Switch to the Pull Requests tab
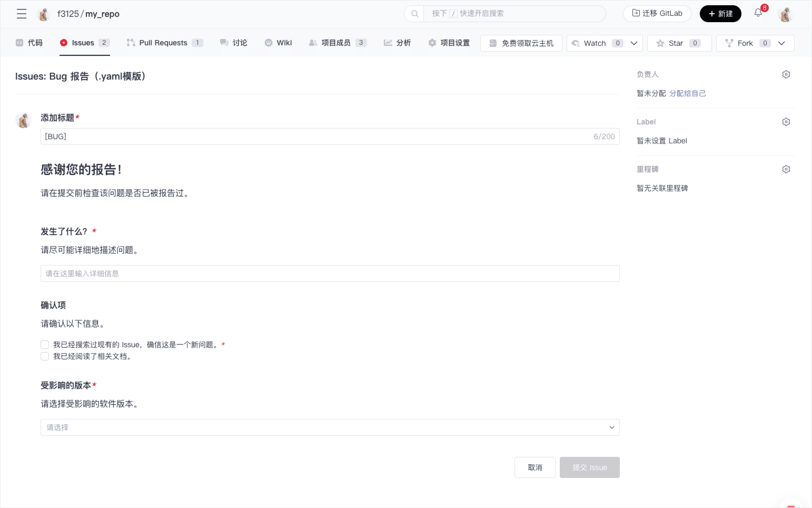This screenshot has width=812, height=508. click(x=163, y=43)
